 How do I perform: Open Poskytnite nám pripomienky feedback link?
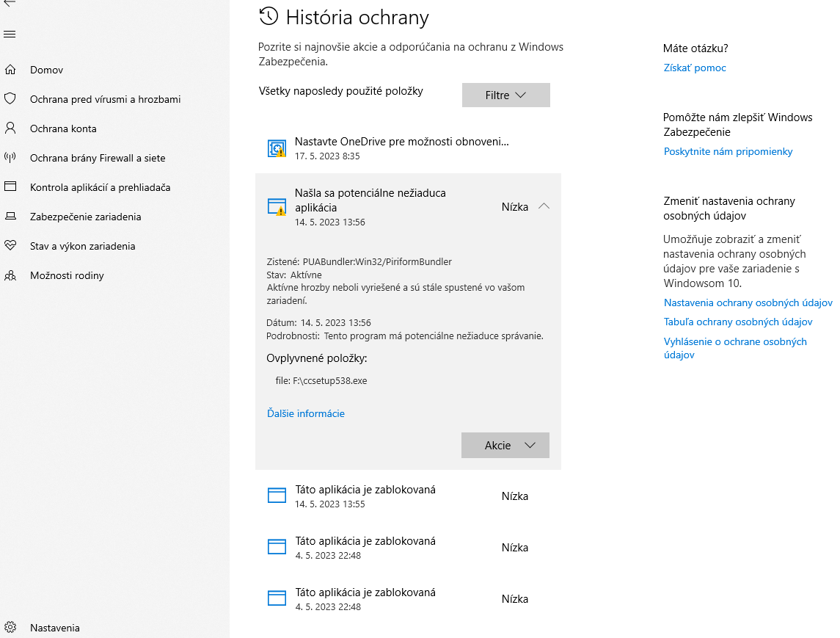pos(728,151)
